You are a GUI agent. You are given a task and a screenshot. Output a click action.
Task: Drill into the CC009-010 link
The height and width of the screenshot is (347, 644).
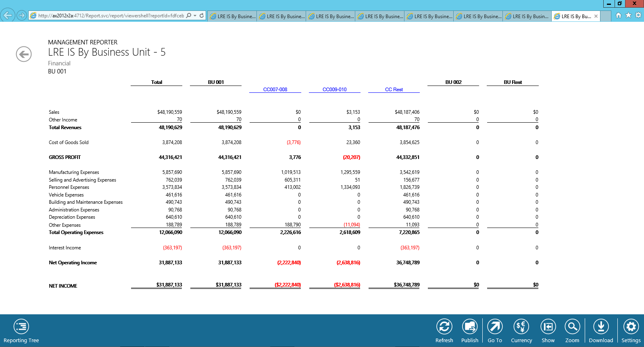pos(334,90)
